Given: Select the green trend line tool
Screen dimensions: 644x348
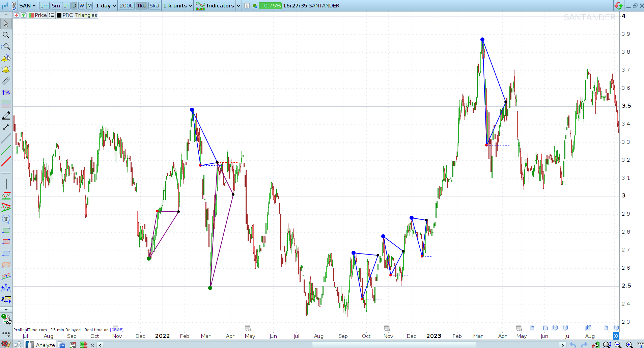Looking at the screenshot, I should point(6,150).
